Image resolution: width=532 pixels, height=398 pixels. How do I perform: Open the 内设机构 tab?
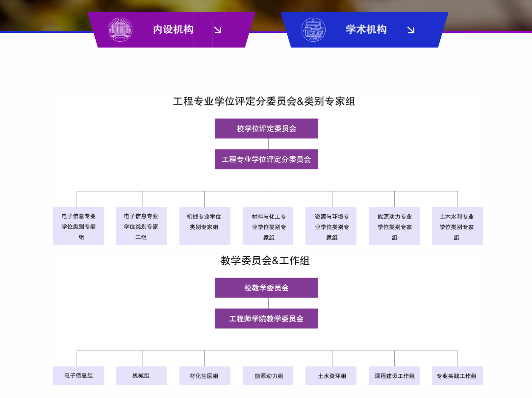click(x=171, y=29)
